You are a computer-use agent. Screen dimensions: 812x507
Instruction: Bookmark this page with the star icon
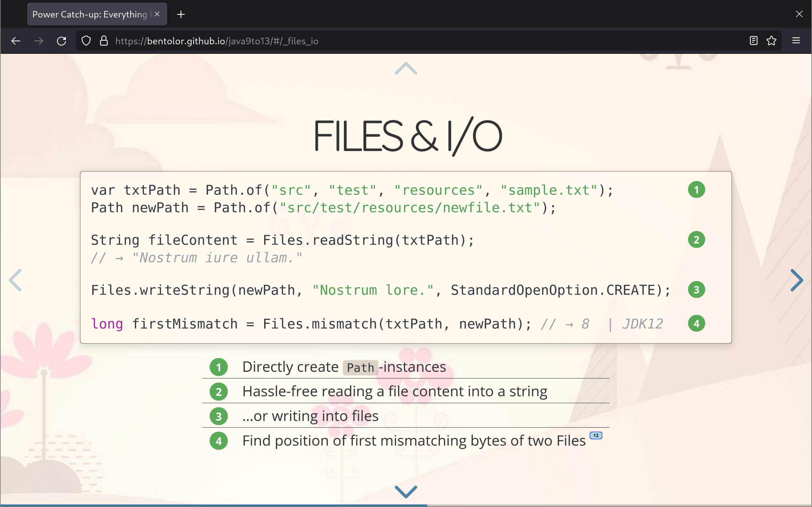pyautogui.click(x=772, y=41)
